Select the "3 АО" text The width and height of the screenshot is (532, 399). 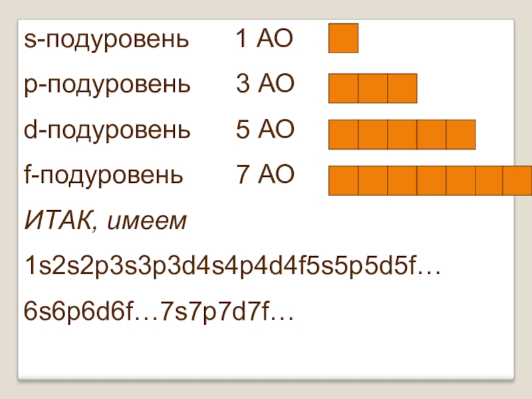point(265,84)
